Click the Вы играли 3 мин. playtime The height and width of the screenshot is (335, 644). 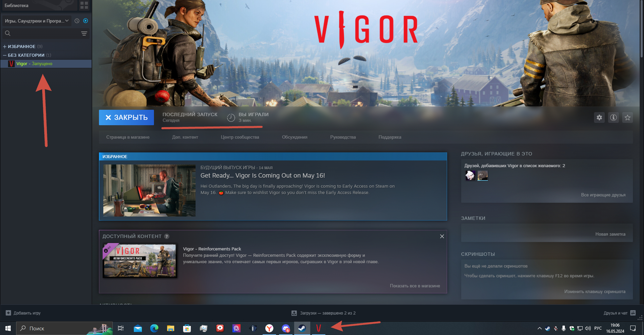click(254, 117)
